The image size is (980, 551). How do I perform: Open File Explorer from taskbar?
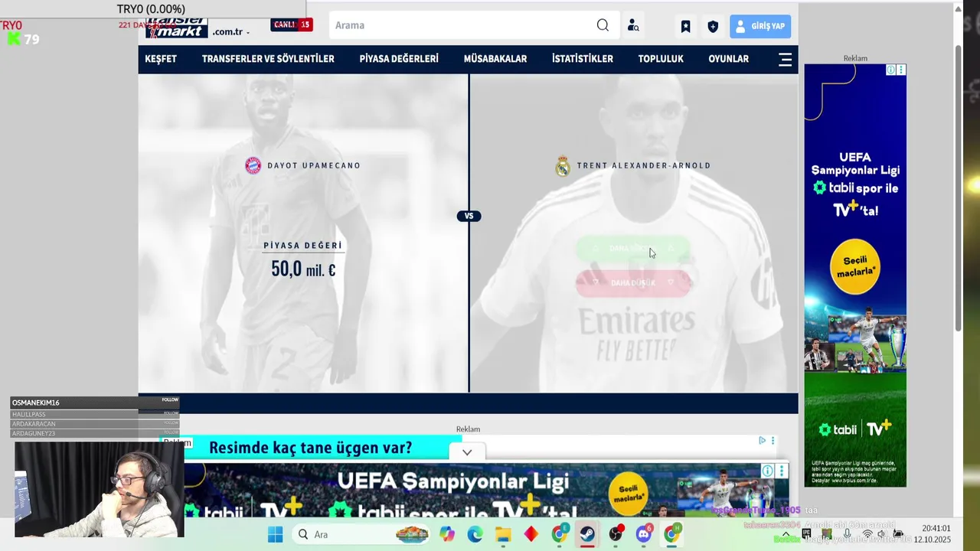[x=503, y=534]
